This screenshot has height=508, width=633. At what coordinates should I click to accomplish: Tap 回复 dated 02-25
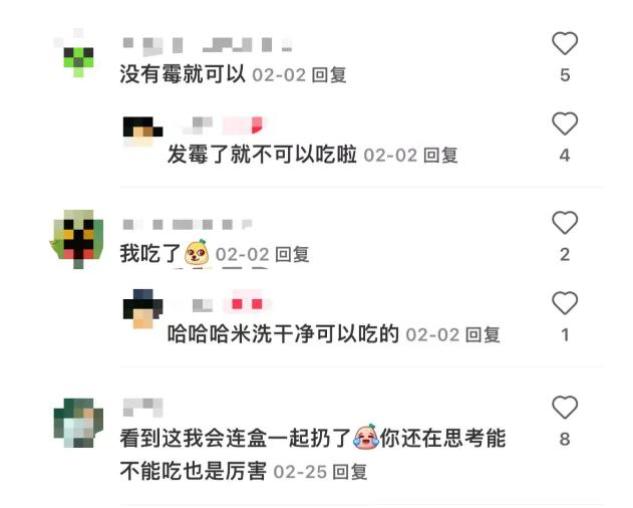350,472
